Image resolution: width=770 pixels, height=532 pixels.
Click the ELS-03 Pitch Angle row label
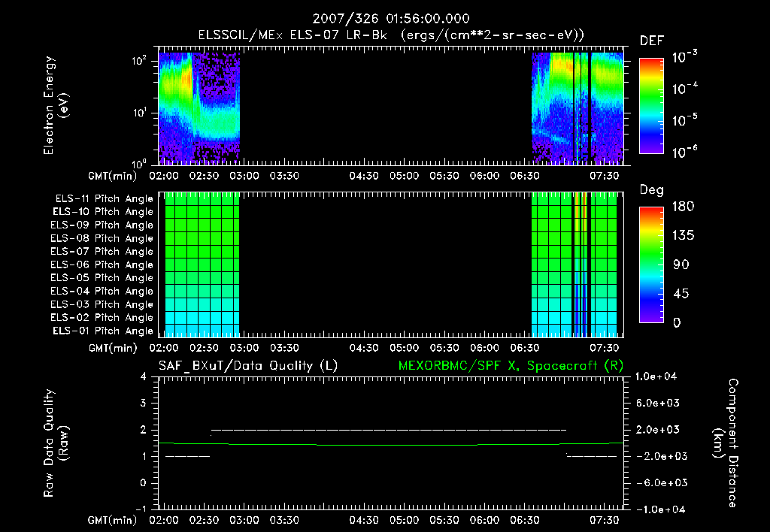(102, 304)
